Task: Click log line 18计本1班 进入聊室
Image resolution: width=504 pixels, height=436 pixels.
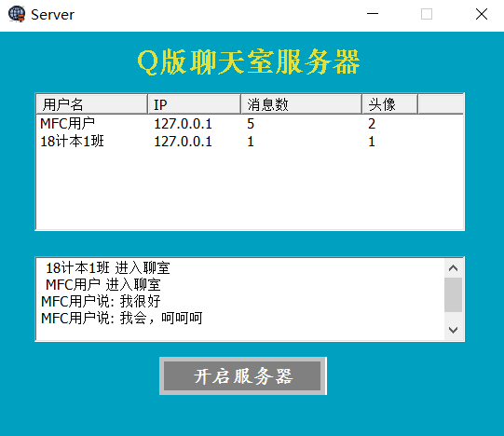Action: click(x=108, y=267)
